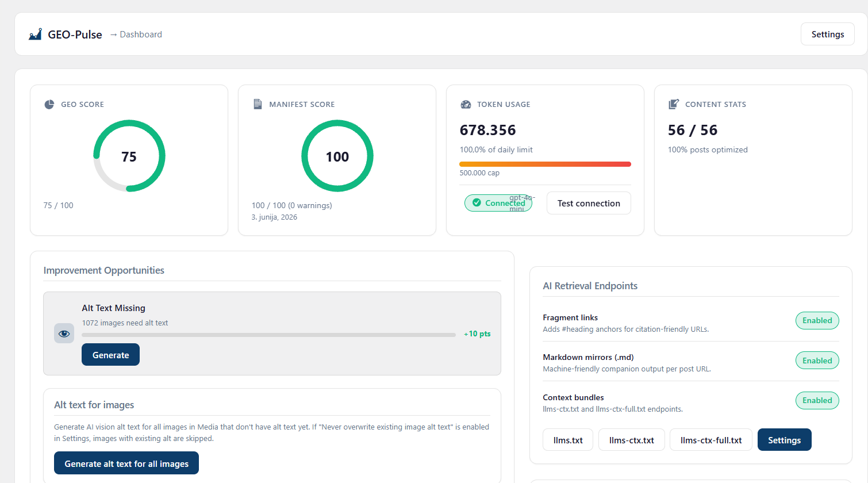Click the GEO Score 75 ring gauge
The image size is (868, 483).
129,156
